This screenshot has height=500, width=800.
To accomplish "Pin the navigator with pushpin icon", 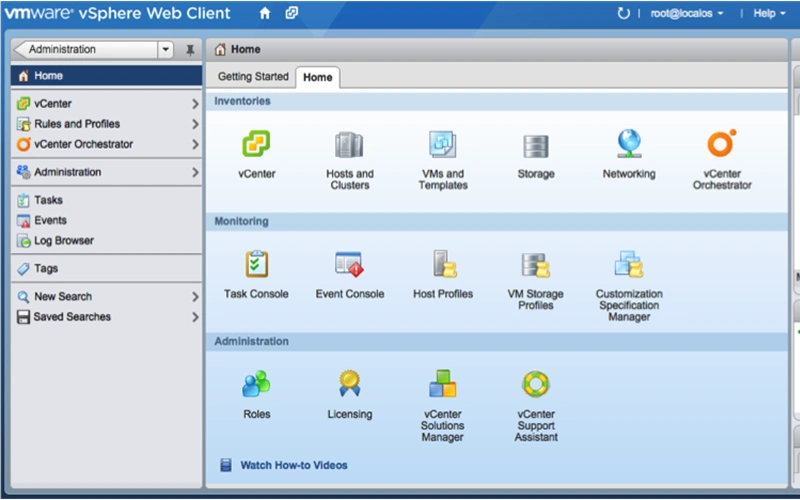I will pos(190,50).
